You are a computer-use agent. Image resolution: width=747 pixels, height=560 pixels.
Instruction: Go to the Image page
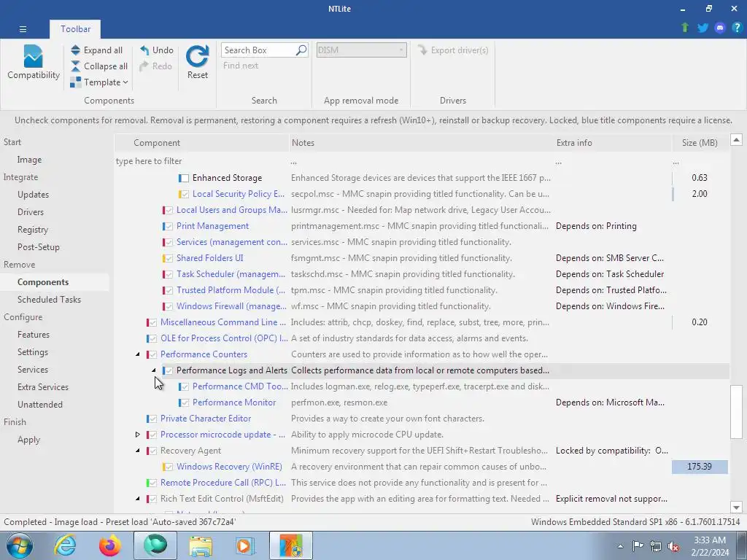point(29,160)
